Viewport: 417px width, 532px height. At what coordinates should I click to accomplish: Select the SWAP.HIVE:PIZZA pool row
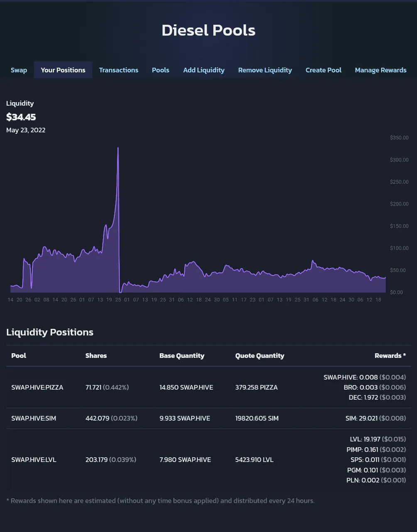tap(208, 387)
